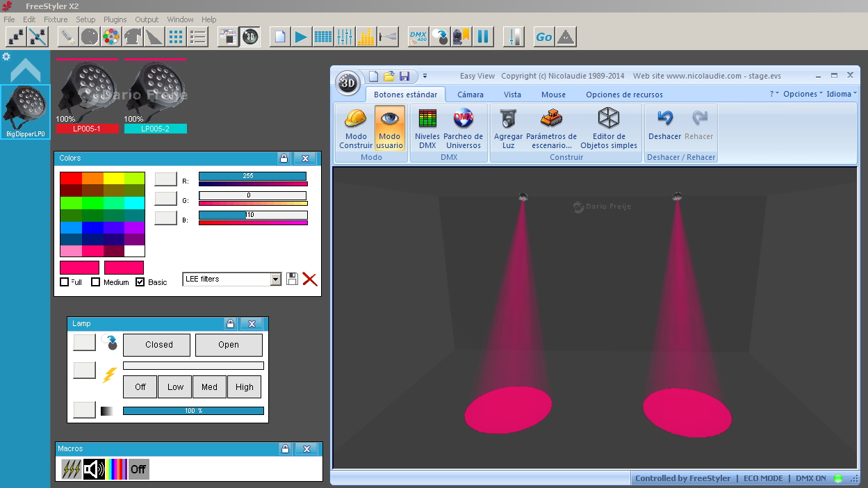The width and height of the screenshot is (868, 488).
Task: Click the red X delete icon in Colors panel
Action: pyautogui.click(x=310, y=279)
